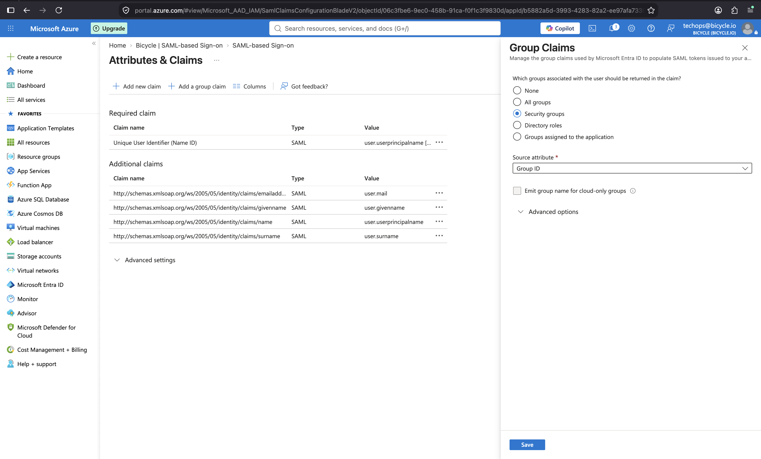The image size is (761, 459).
Task: Click the user.mail value cell
Action: click(x=376, y=193)
